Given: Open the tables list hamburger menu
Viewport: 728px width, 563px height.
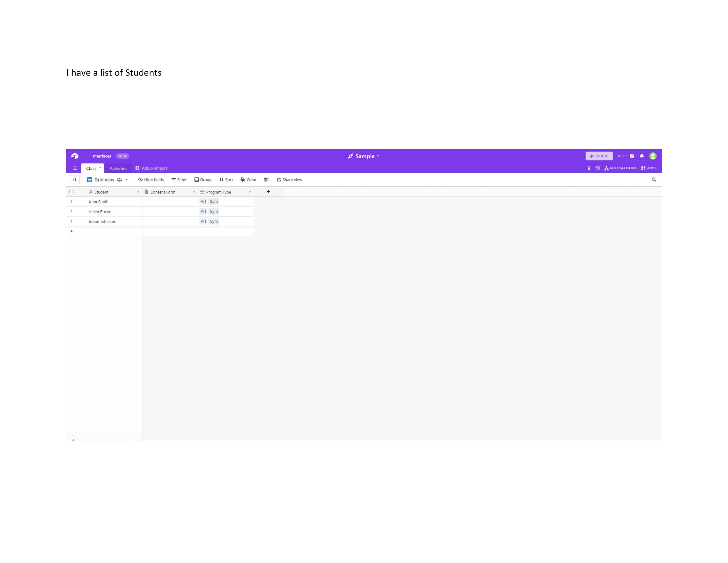Looking at the screenshot, I should click(x=75, y=168).
